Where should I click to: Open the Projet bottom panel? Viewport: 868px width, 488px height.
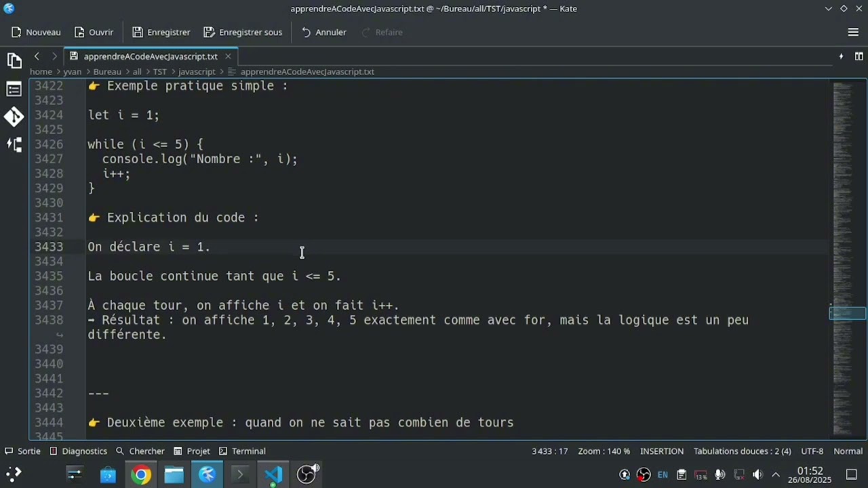[x=191, y=451]
